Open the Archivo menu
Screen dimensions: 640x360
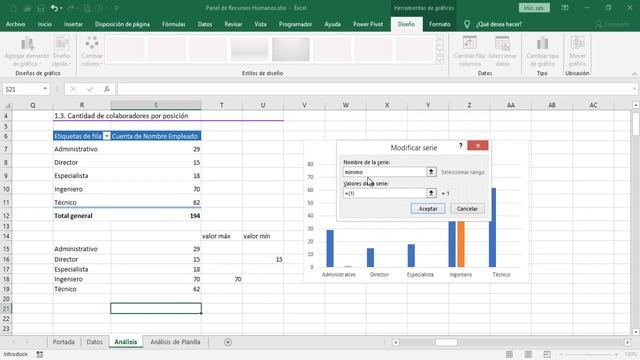16,24
